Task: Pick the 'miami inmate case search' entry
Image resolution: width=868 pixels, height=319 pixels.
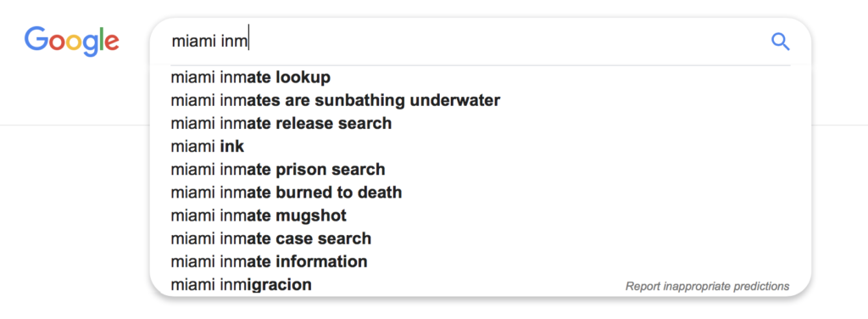Action: (481, 238)
